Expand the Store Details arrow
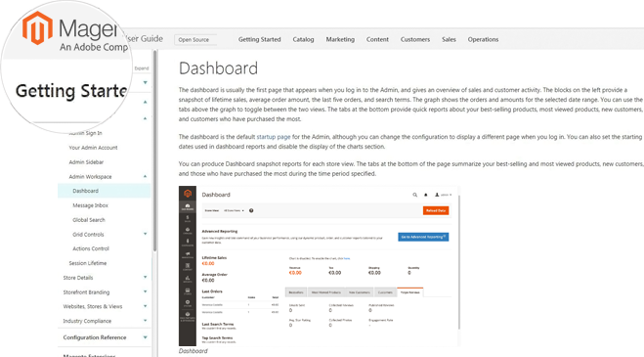644x357 pixels. 145,277
